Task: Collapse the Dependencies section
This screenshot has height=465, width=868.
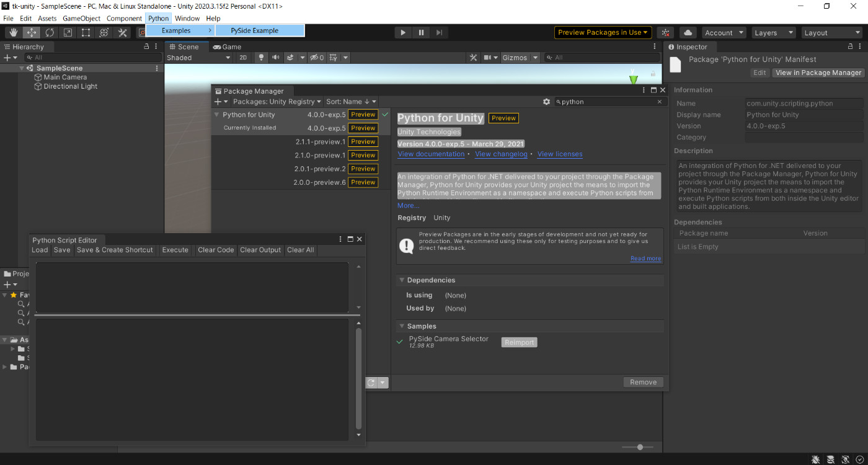Action: click(x=402, y=280)
